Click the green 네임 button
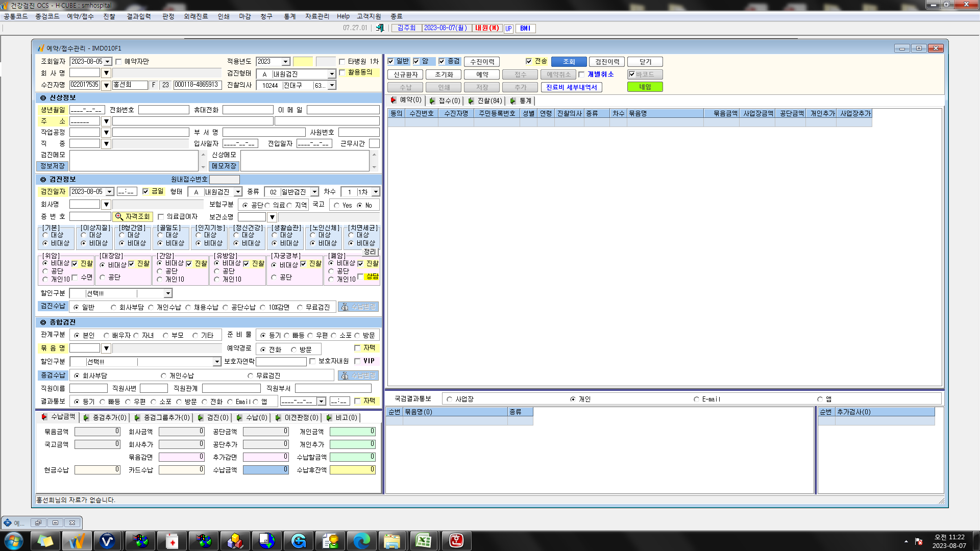The height and width of the screenshot is (551, 980). pos(645,87)
